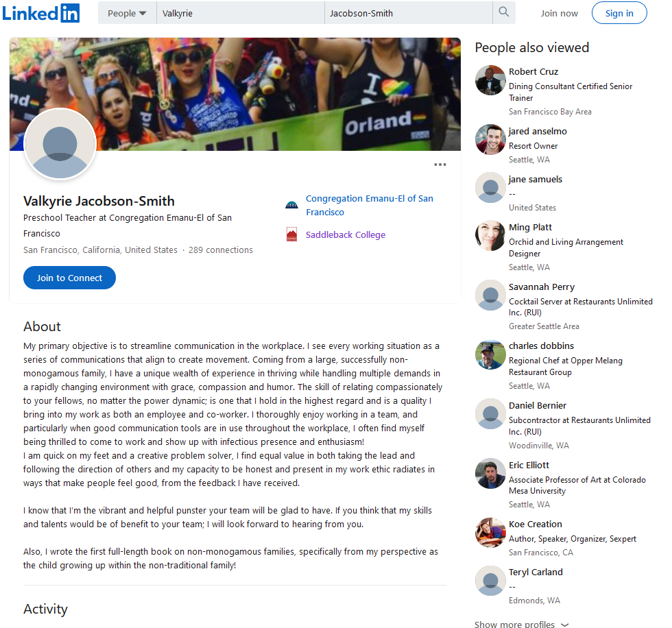
Task: Open the Saddleback College link
Action: (346, 234)
